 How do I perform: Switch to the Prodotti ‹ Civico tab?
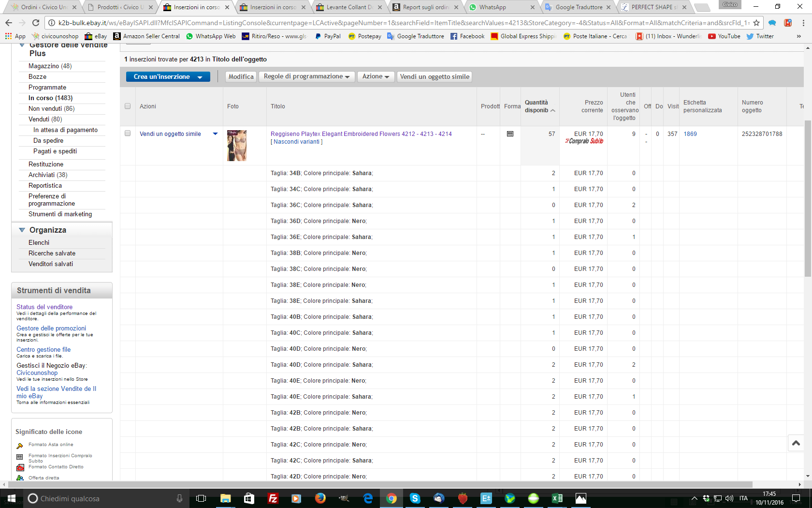[x=119, y=7]
